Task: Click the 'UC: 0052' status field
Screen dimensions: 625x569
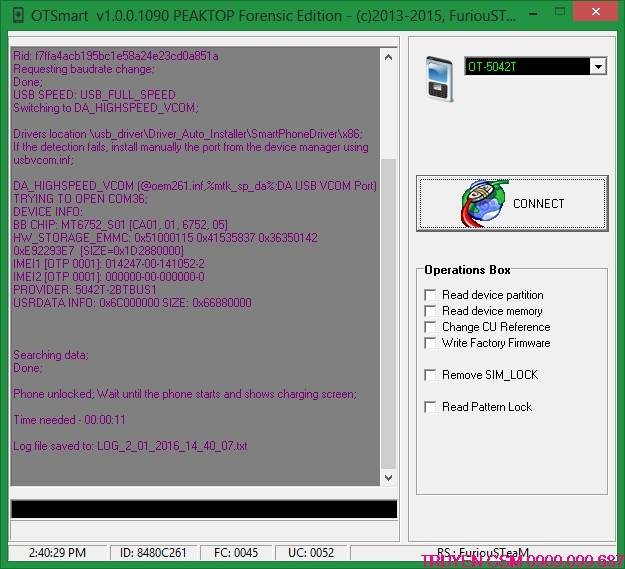Action: [311, 553]
